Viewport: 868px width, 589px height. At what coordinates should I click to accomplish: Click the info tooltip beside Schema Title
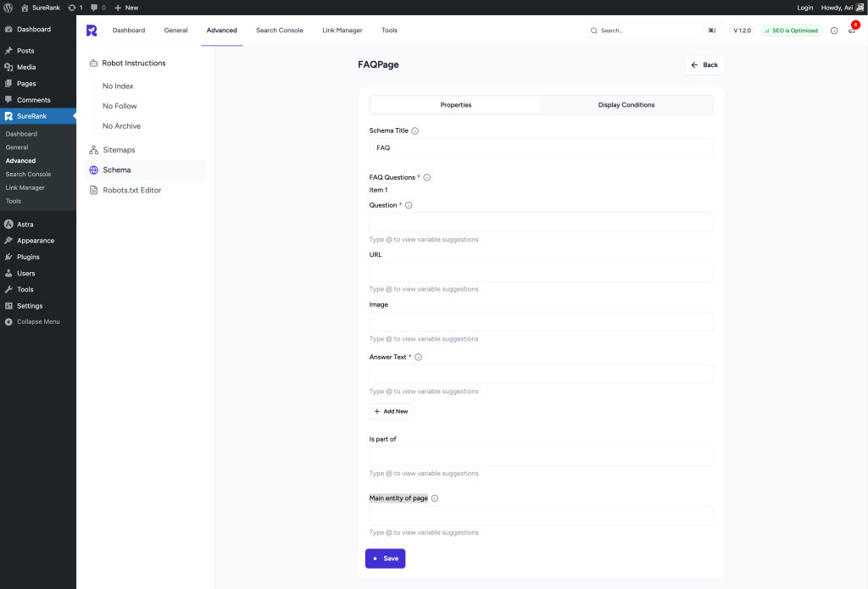pyautogui.click(x=415, y=131)
